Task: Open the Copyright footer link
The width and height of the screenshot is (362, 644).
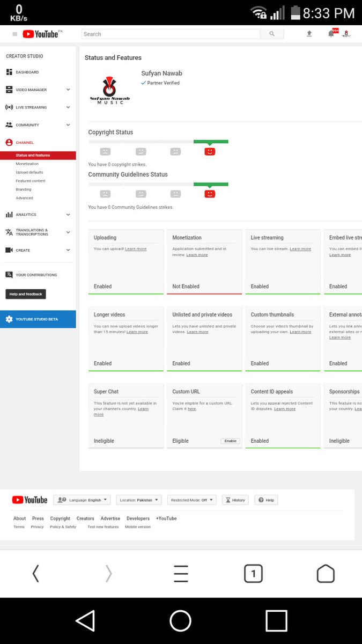Action: click(60, 518)
